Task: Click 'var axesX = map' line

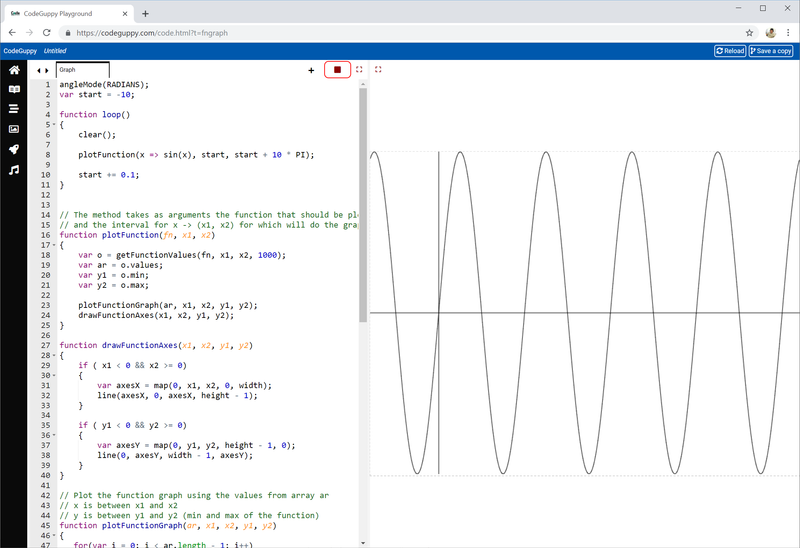Action: tap(185, 385)
